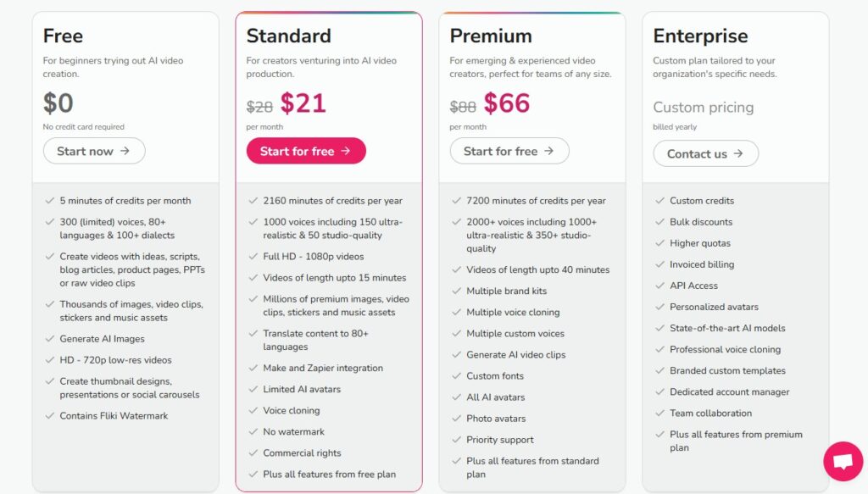Click the checkmark next to "Generate AI Images"
868x494 pixels.
click(x=49, y=339)
